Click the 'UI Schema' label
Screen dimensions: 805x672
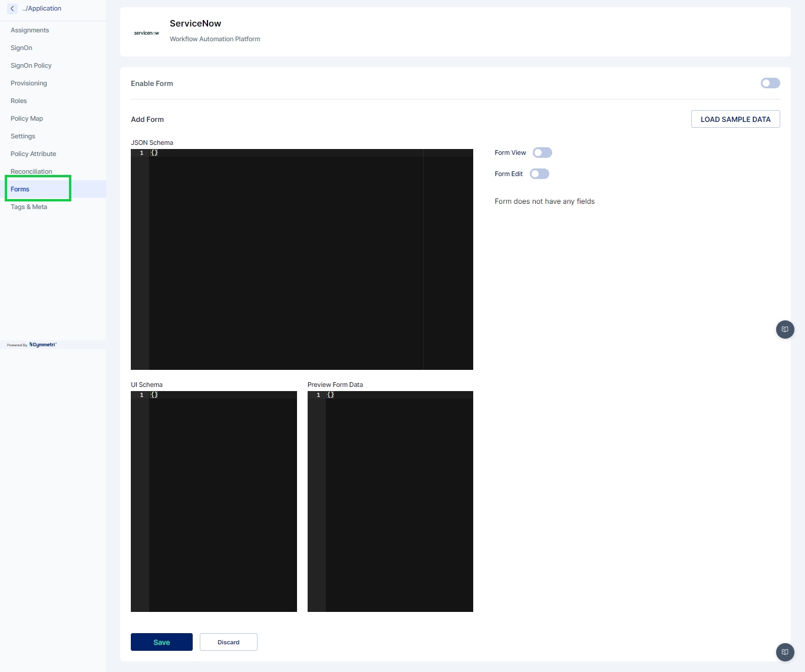coord(147,385)
